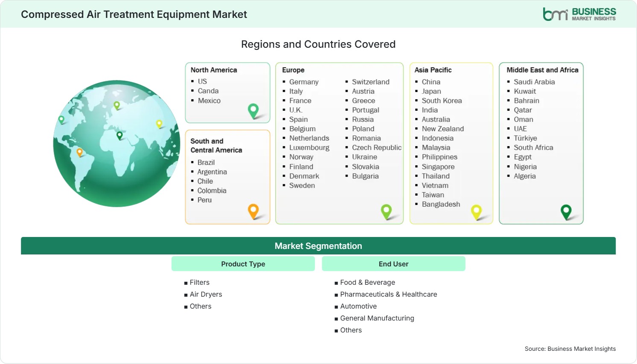Click Air Dryers under Product Type
Screen dimensions: 637x364
(x=206, y=294)
